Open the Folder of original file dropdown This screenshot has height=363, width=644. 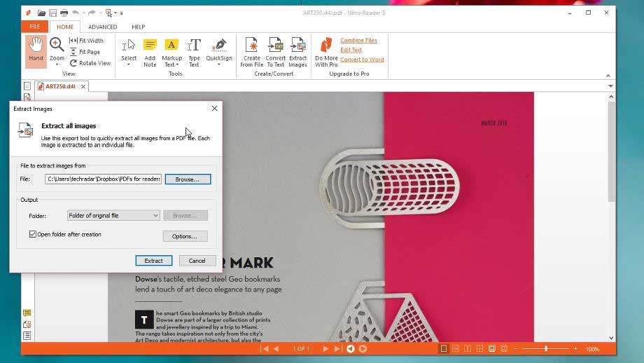point(113,215)
